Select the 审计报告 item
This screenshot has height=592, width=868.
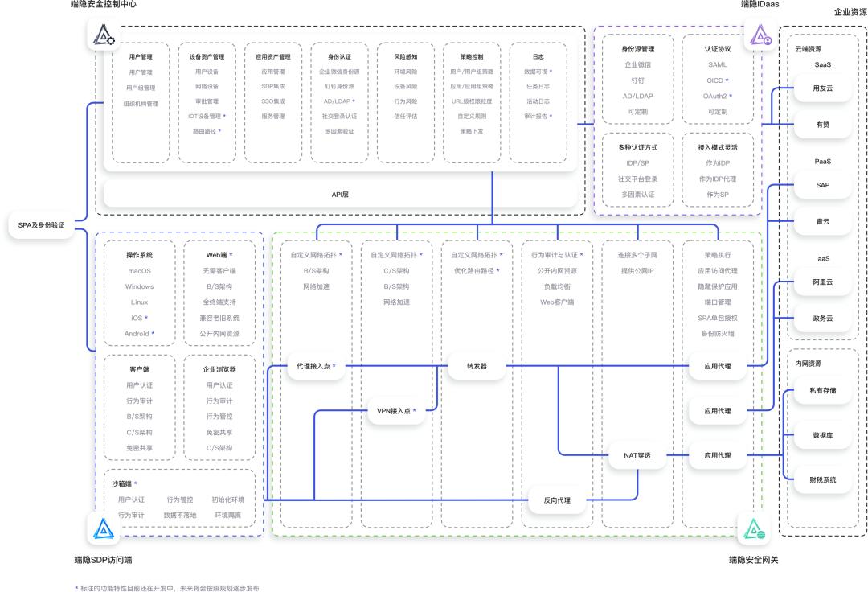(x=535, y=117)
